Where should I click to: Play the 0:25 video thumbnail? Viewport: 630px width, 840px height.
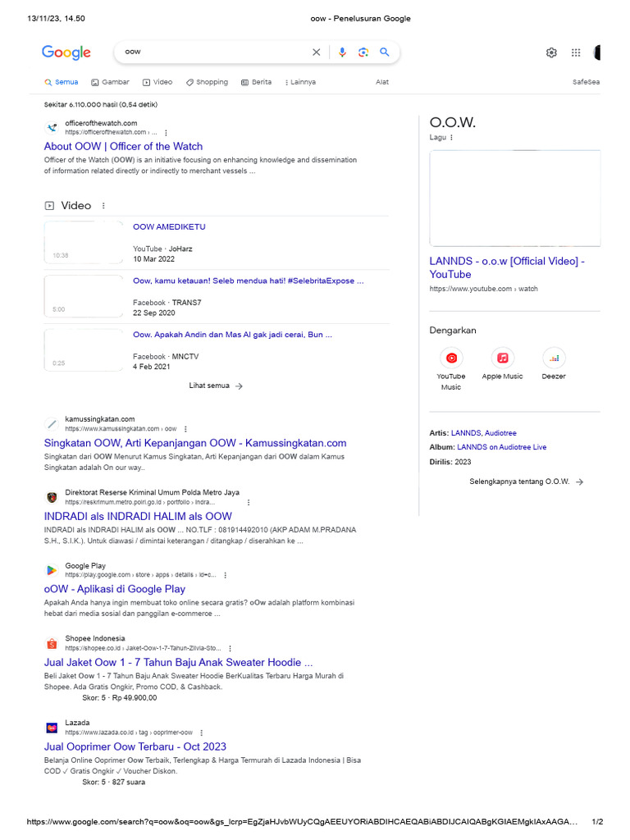(84, 349)
